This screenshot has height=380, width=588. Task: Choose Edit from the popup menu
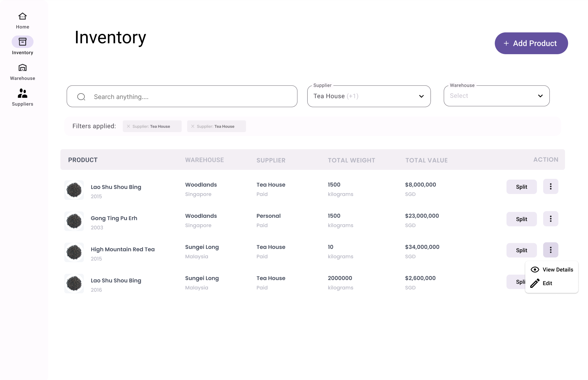552,283
